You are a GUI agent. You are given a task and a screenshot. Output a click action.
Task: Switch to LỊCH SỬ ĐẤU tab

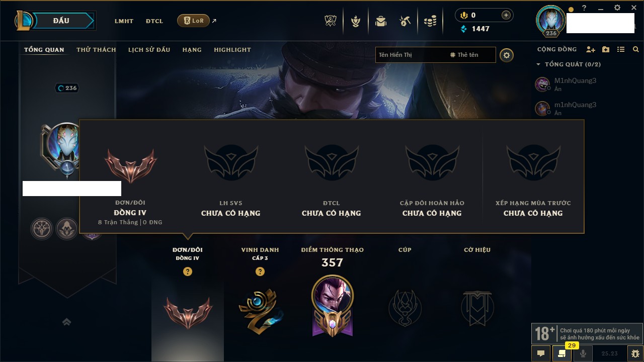tap(149, 50)
